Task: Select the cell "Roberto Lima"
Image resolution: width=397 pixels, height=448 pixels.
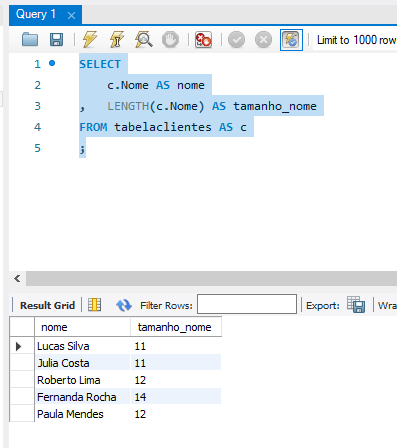Action: pyautogui.click(x=82, y=380)
